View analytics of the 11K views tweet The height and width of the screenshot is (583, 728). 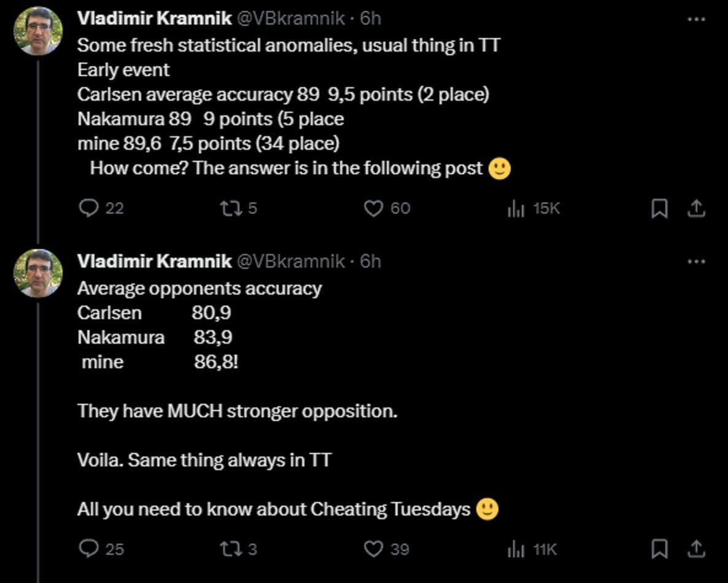point(516,549)
